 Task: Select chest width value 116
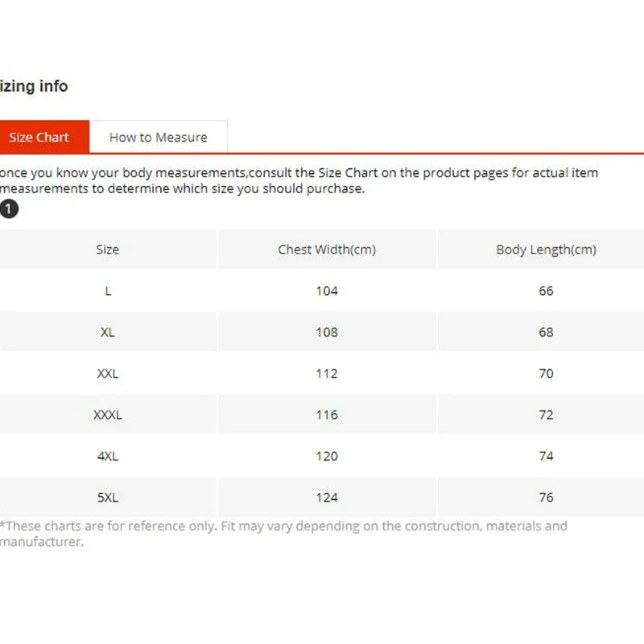[327, 415]
